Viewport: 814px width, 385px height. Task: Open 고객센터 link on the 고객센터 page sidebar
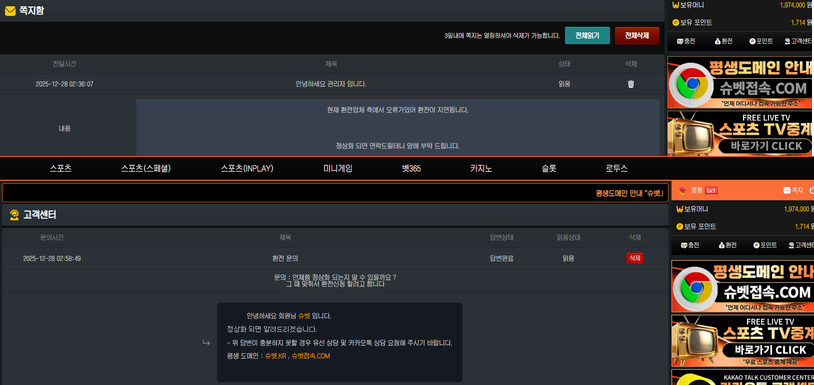801,245
